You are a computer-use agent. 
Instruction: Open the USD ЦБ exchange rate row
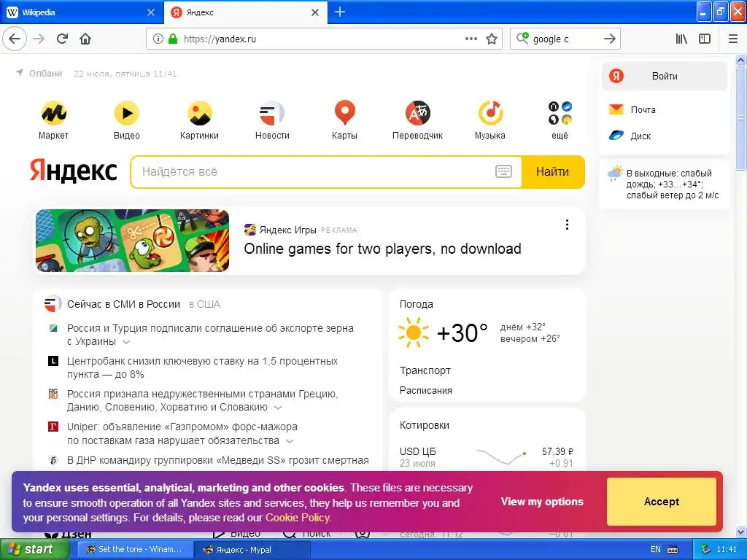click(x=487, y=457)
